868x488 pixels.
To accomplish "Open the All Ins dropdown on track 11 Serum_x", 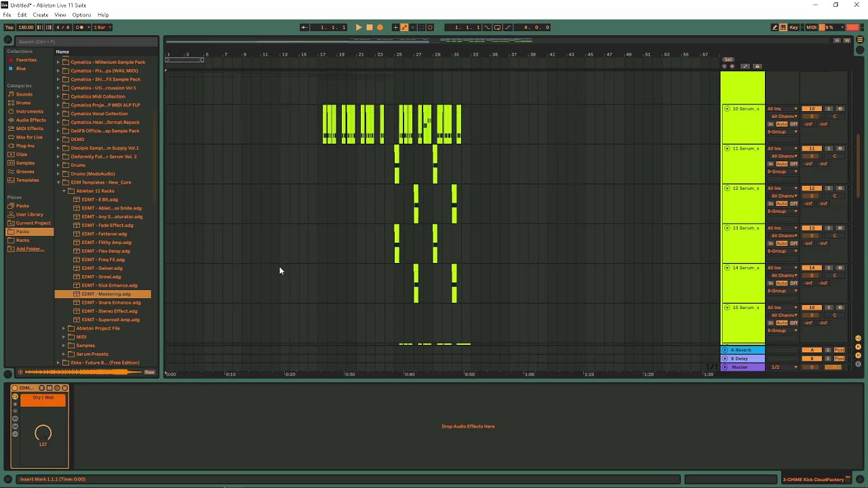I will [x=783, y=148].
